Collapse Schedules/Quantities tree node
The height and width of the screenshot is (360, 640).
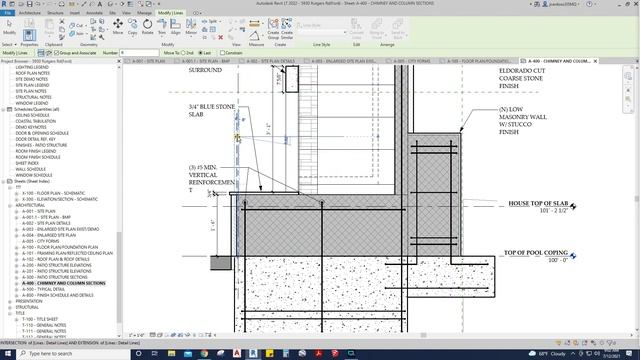pyautogui.click(x=3, y=109)
